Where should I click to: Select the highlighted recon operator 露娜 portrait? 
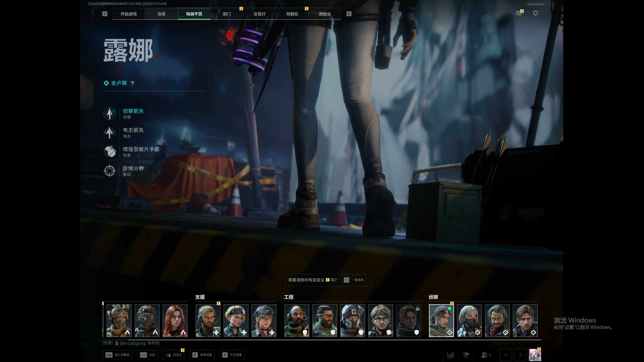[441, 321]
